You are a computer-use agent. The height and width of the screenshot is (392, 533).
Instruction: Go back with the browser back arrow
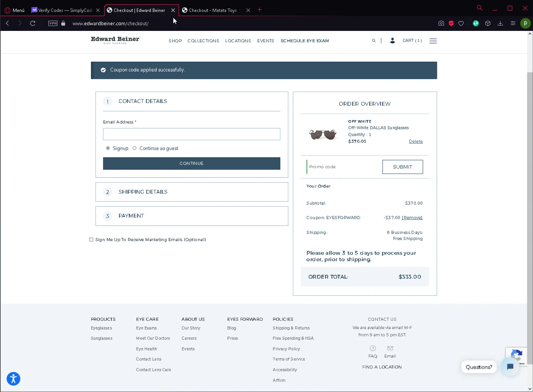coord(7,23)
